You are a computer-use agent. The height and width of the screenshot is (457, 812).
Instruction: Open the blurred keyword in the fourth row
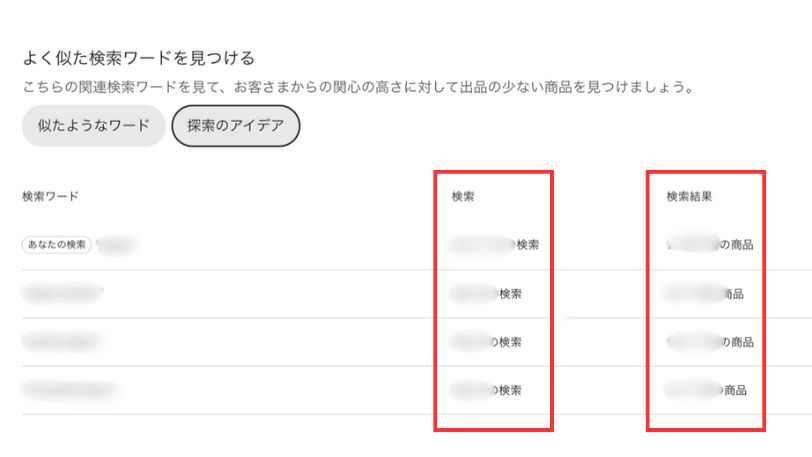[x=68, y=390]
